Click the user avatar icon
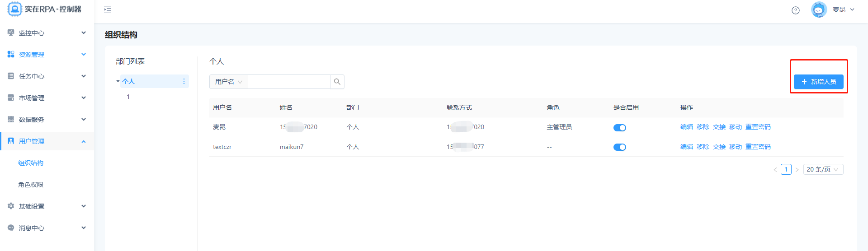Image resolution: width=868 pixels, height=251 pixels. pyautogui.click(x=819, y=9)
